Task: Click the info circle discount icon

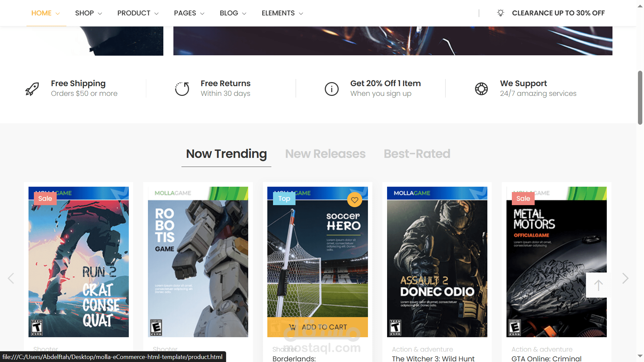Action: pos(331,89)
